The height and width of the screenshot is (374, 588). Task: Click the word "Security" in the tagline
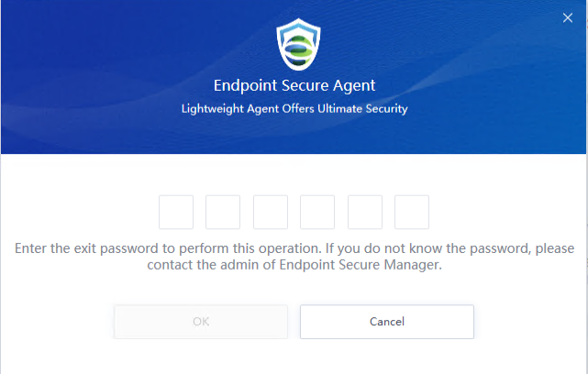click(x=386, y=109)
